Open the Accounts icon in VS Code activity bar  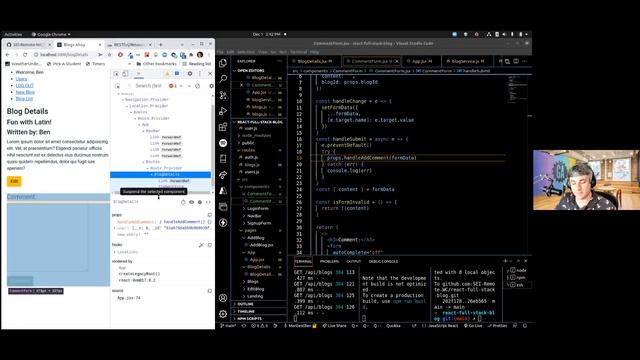coord(223,298)
